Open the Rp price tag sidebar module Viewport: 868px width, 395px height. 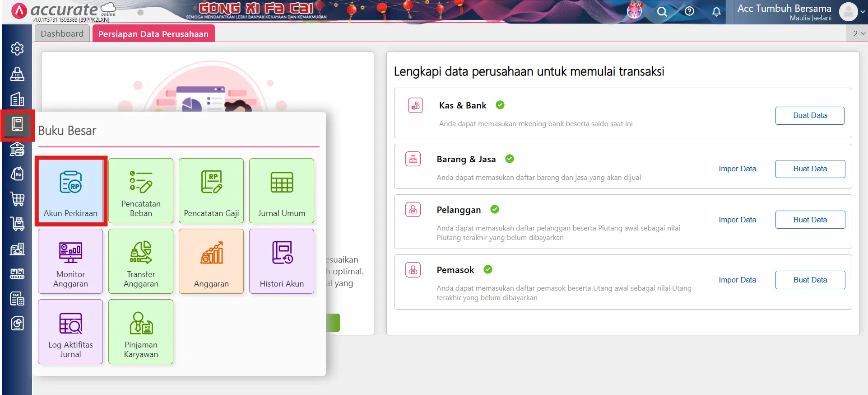click(17, 174)
